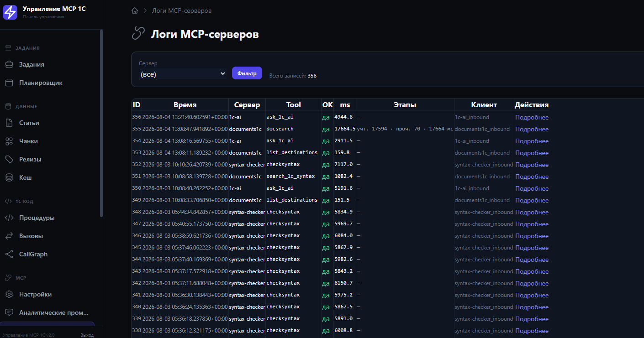644x338 pixels.
Task: Click docsearch tool cell in row 355
Action: pyautogui.click(x=280, y=129)
